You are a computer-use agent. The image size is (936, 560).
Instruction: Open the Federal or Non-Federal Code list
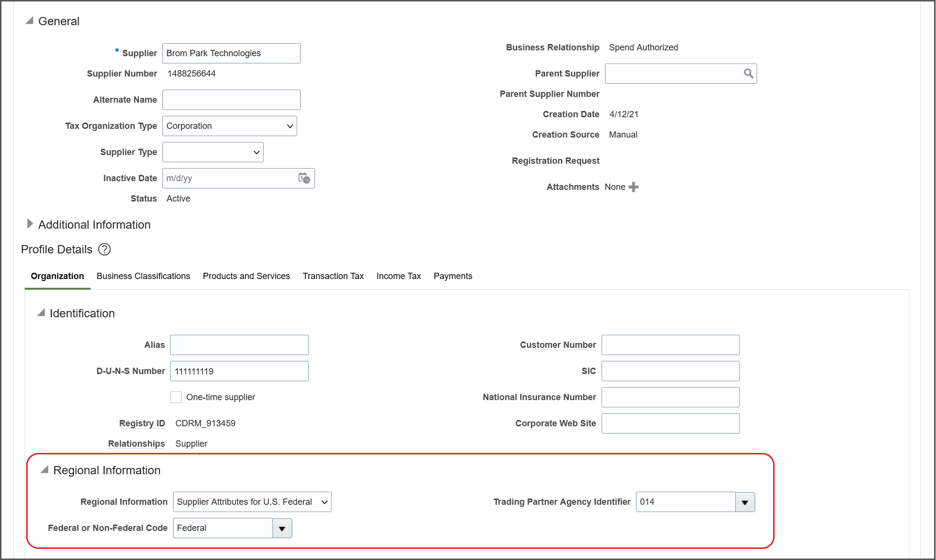(x=282, y=529)
